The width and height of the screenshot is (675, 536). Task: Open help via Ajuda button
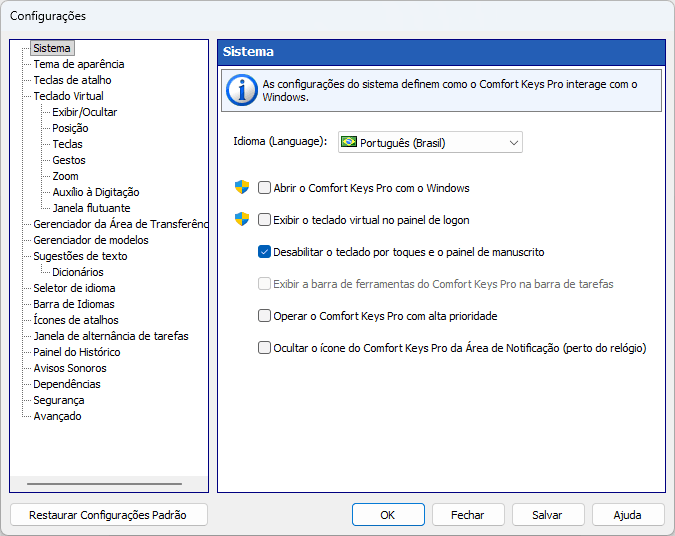(628, 515)
